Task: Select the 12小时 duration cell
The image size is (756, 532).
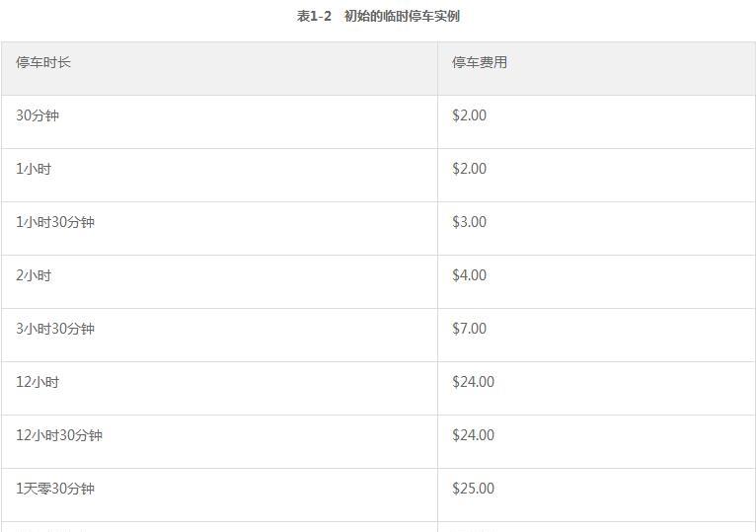Action: (x=219, y=389)
